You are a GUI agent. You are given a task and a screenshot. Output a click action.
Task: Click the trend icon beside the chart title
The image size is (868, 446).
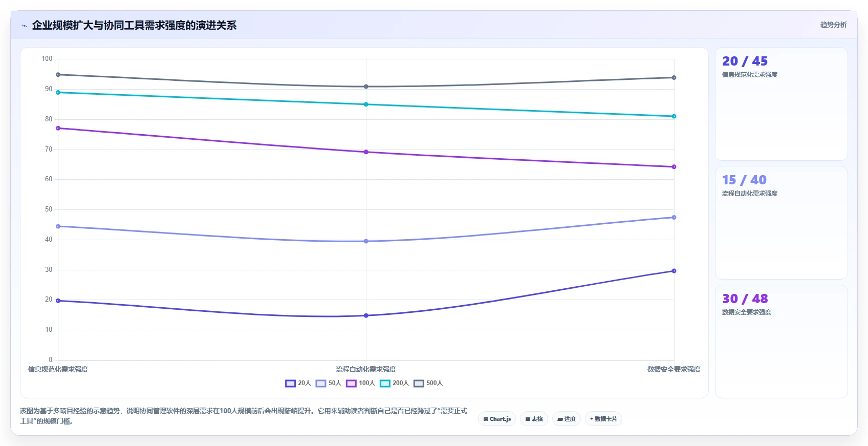pos(24,26)
